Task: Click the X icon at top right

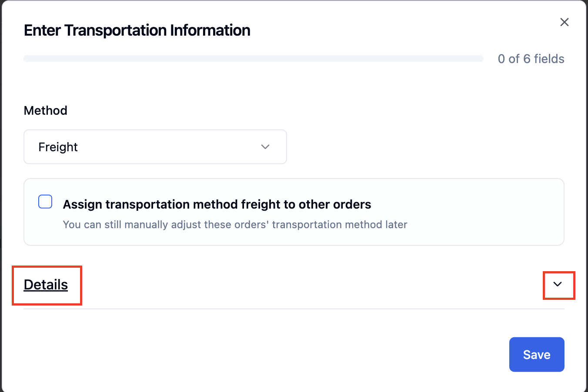Action: [x=564, y=22]
